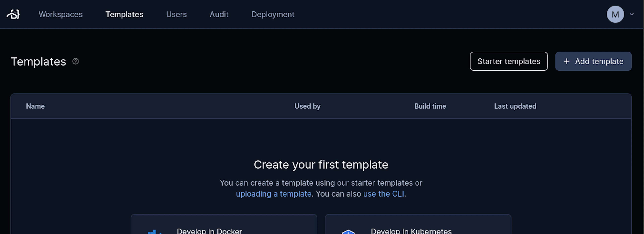644x234 pixels.
Task: Click the Name column header
Action: tap(36, 106)
